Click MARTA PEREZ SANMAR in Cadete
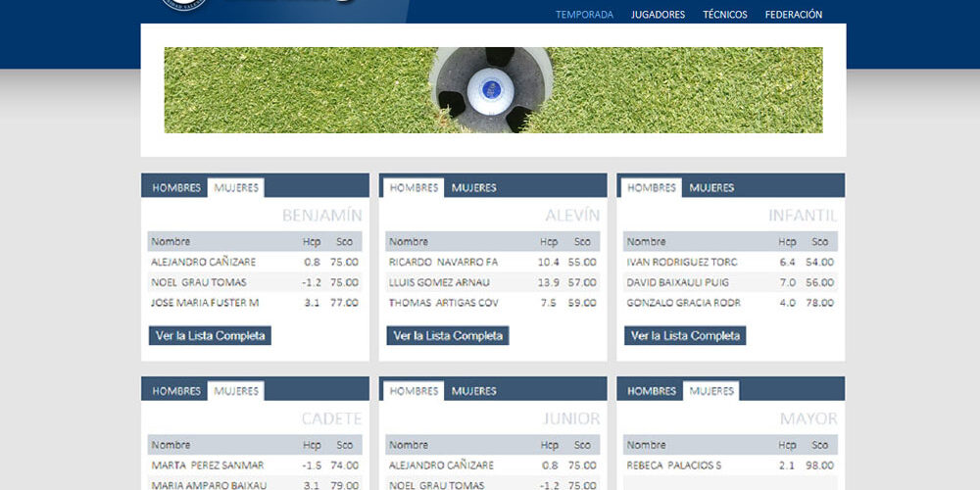This screenshot has width=980, height=490. click(208, 465)
